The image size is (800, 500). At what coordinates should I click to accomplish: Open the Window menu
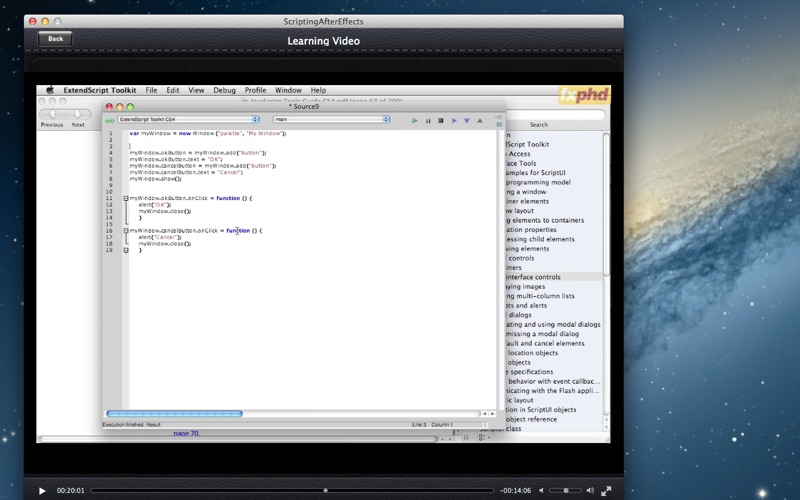[288, 90]
